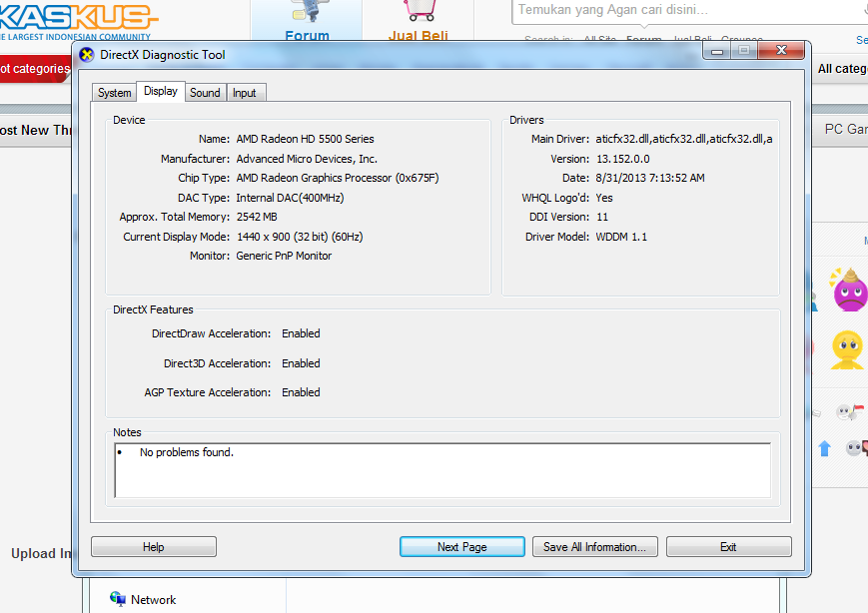
Task: Click the Hot categories button on Kaskus
Action: point(35,69)
